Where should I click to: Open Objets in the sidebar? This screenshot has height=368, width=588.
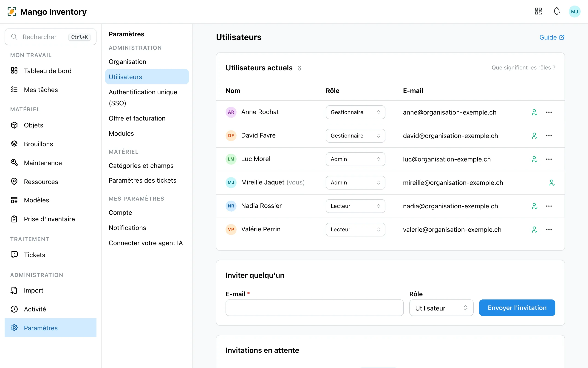[x=51, y=125]
